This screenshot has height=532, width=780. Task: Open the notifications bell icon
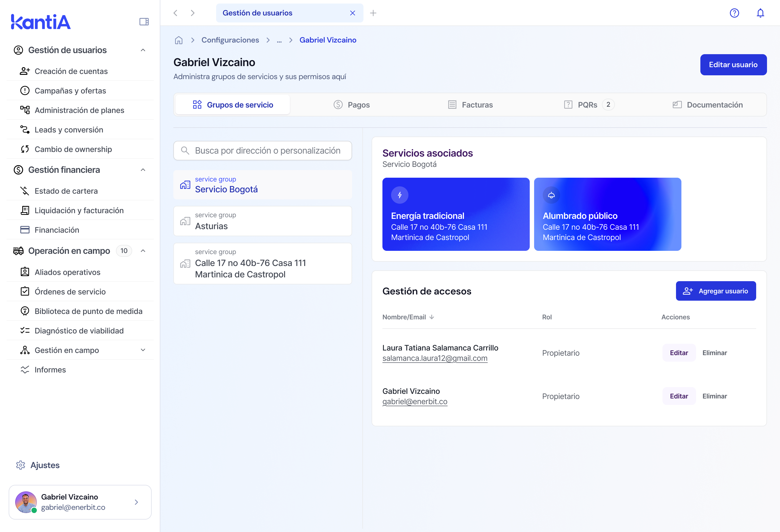tap(760, 13)
